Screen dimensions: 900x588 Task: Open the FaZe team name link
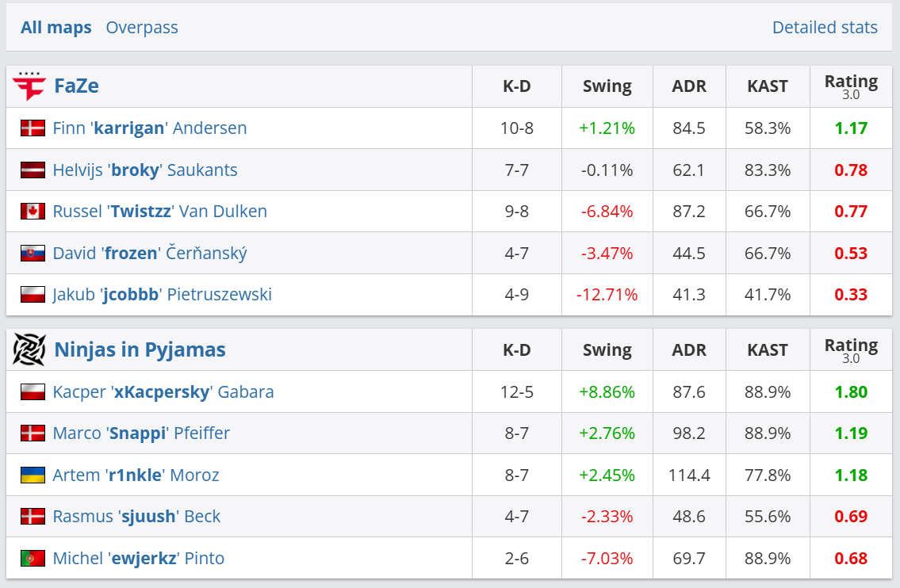point(76,86)
